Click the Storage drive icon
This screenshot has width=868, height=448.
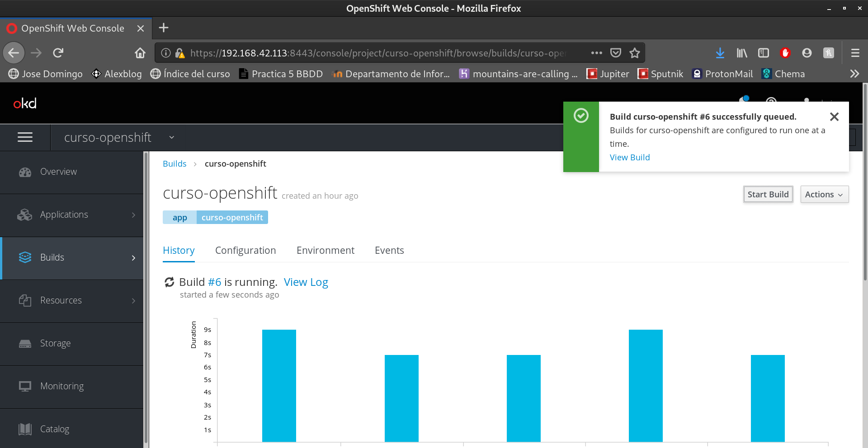click(x=25, y=344)
